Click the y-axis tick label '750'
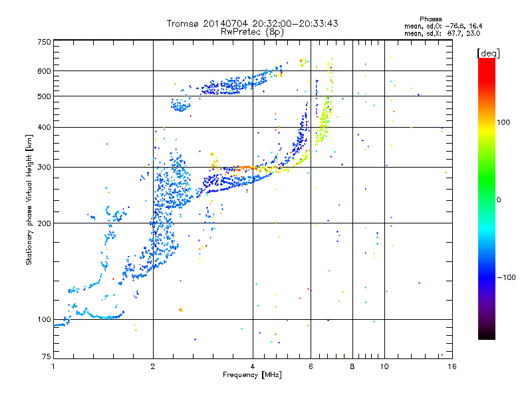 click(44, 42)
